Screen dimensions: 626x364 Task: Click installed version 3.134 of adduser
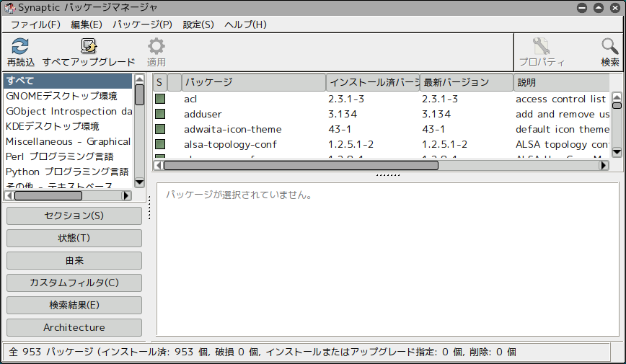pos(343,114)
